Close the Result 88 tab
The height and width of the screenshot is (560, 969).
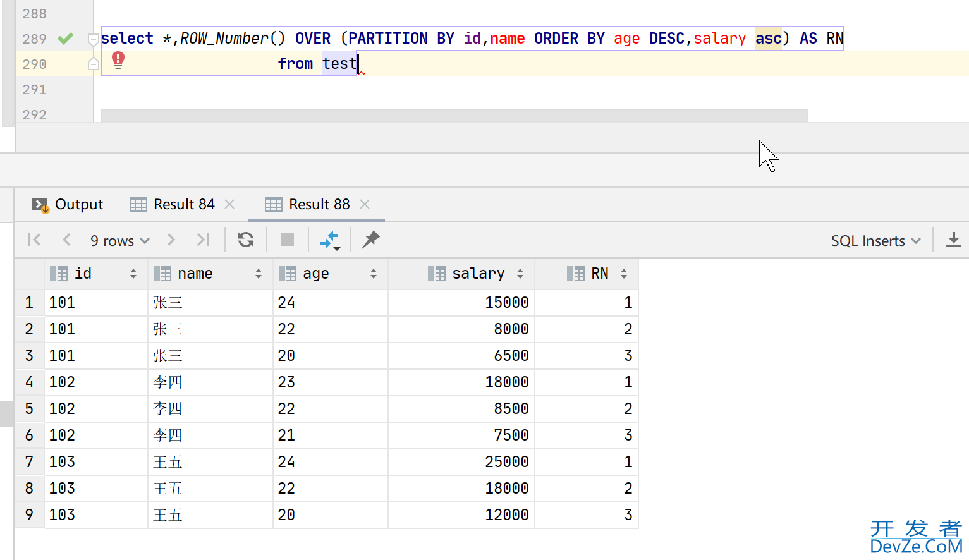pos(365,204)
